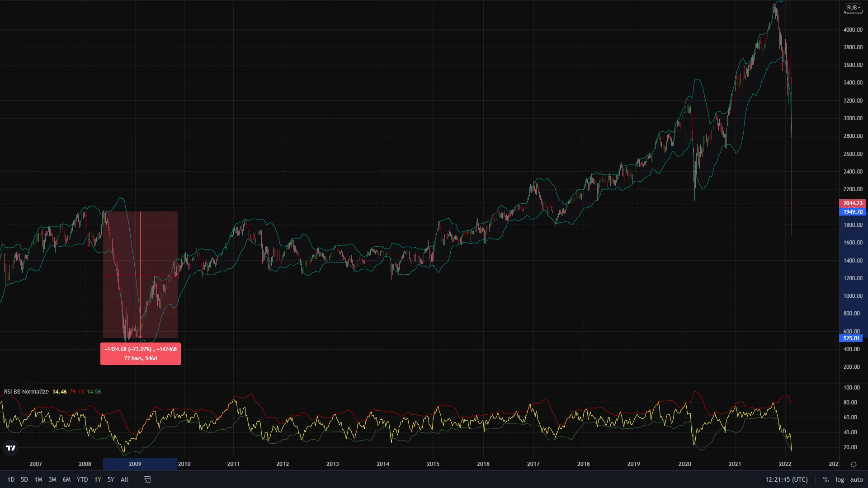Open the go-to-date calendar icon
This screenshot has height=488, width=868.
click(x=147, y=479)
